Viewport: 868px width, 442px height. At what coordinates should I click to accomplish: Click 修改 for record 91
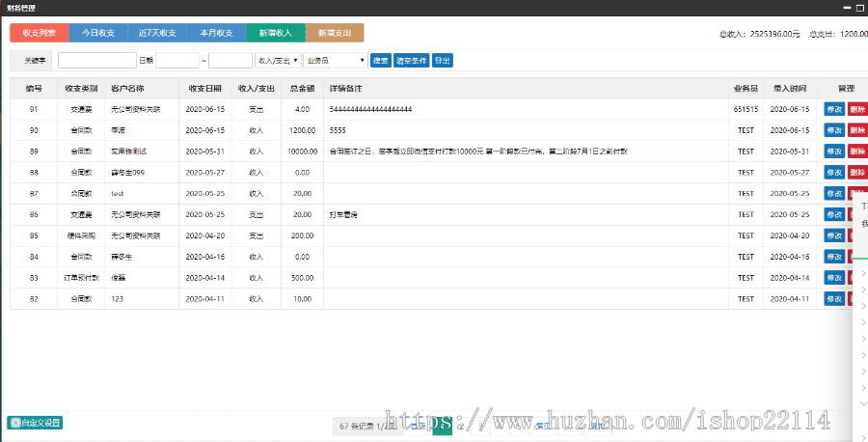(x=834, y=110)
